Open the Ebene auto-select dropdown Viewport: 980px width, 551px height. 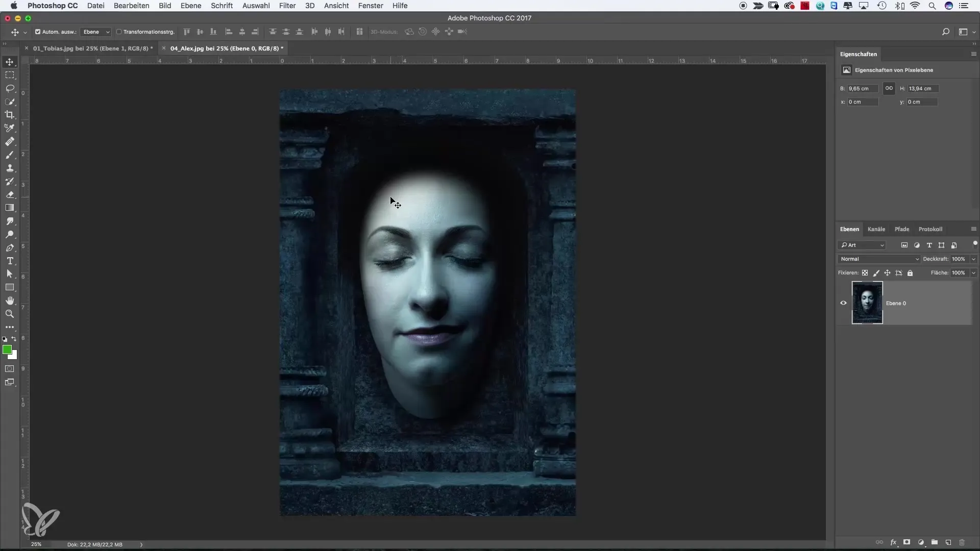point(96,32)
